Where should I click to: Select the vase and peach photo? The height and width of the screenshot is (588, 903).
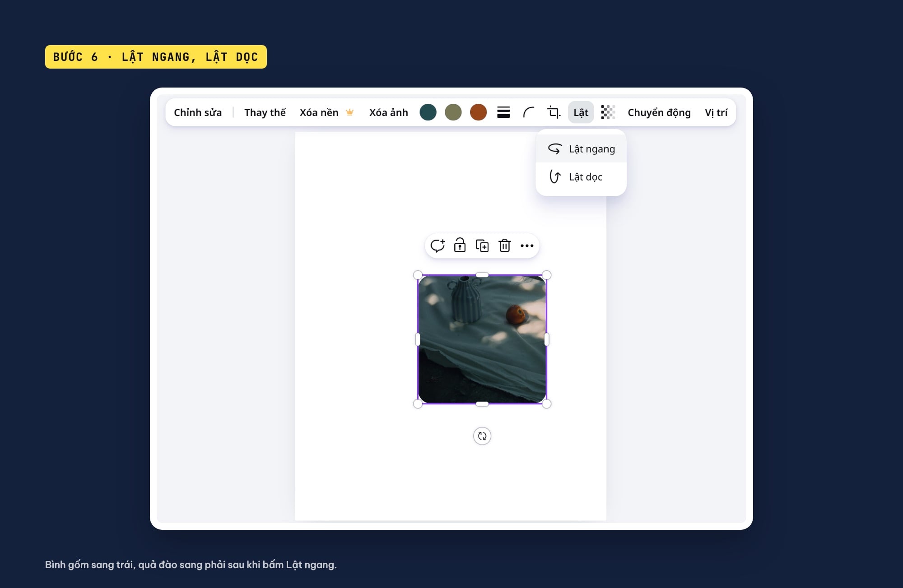pos(482,339)
